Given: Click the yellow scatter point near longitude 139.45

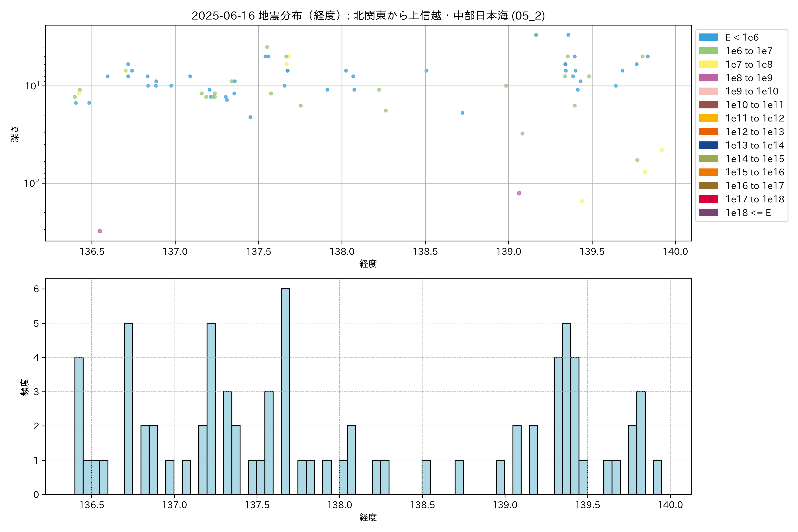Looking at the screenshot, I should (x=582, y=201).
